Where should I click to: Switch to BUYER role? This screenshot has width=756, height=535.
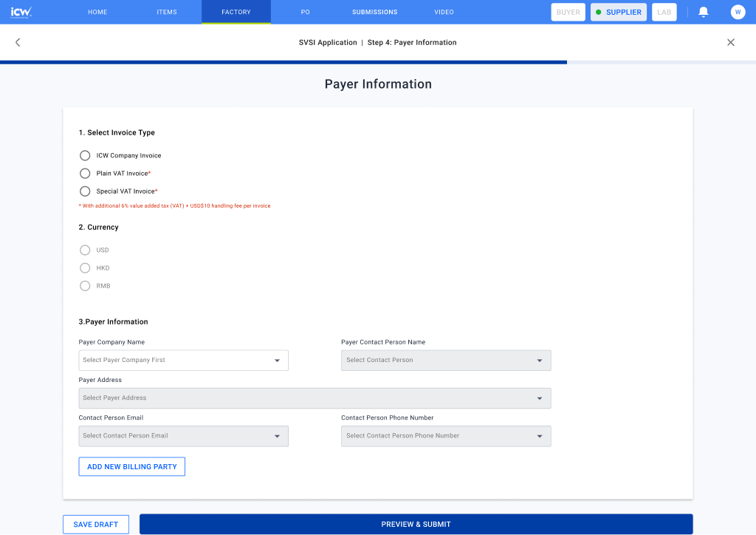tap(568, 12)
